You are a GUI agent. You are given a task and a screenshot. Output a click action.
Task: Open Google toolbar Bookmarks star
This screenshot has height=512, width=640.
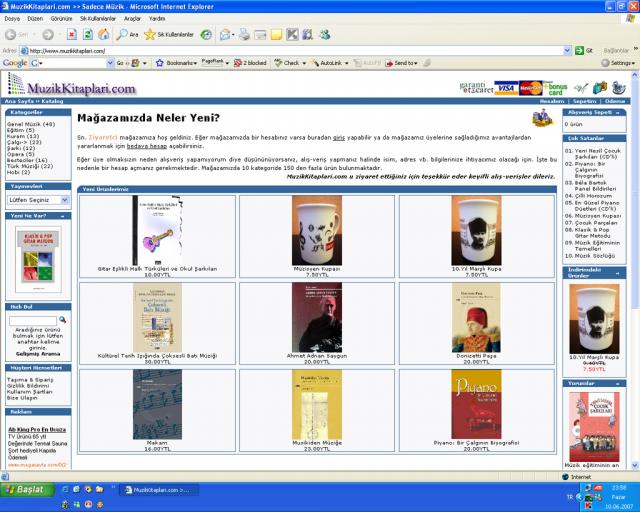click(x=176, y=63)
